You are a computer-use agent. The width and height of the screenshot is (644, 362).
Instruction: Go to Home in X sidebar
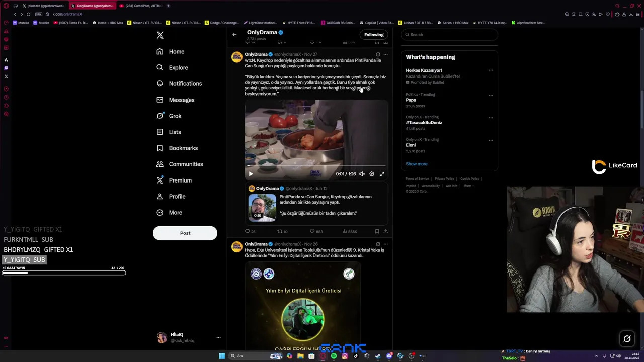(170, 51)
